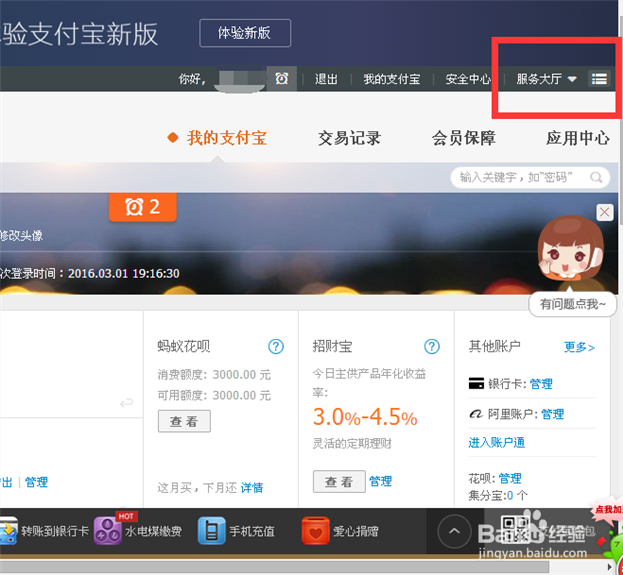Viewport: 623px width, 575px height.
Task: Click the help icon next to 招财宝
Action: (x=432, y=347)
